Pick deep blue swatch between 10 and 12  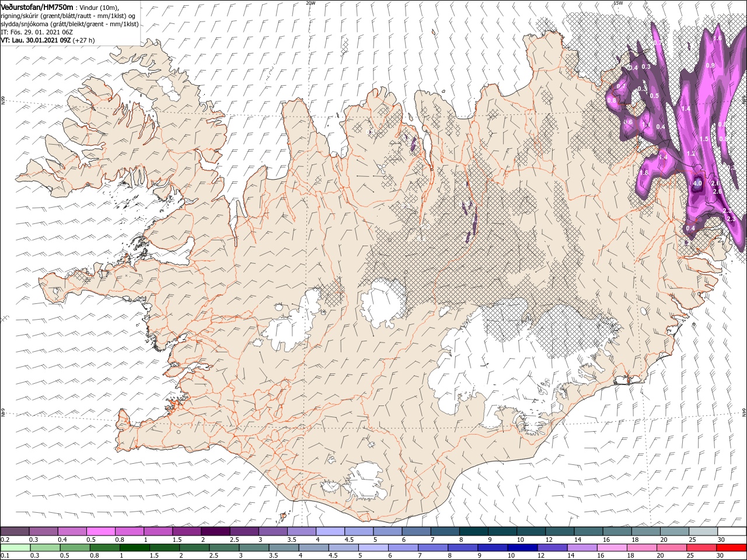[522, 548]
